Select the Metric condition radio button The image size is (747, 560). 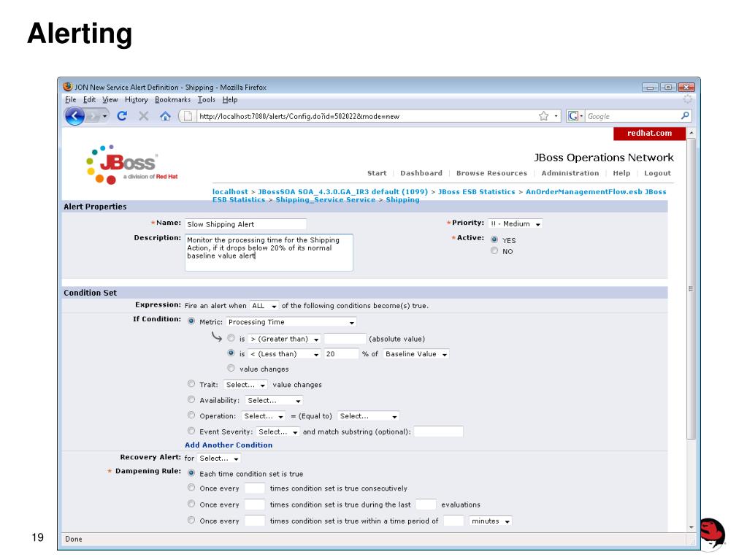coord(191,321)
